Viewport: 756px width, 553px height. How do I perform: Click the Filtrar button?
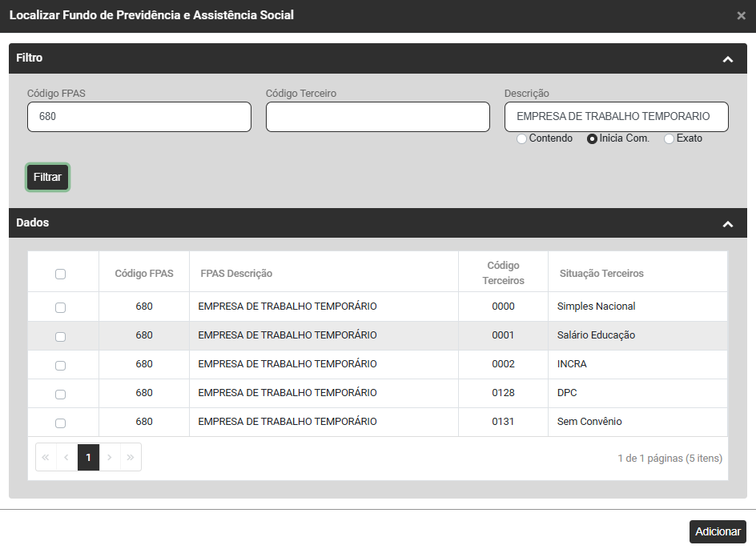[x=47, y=178]
